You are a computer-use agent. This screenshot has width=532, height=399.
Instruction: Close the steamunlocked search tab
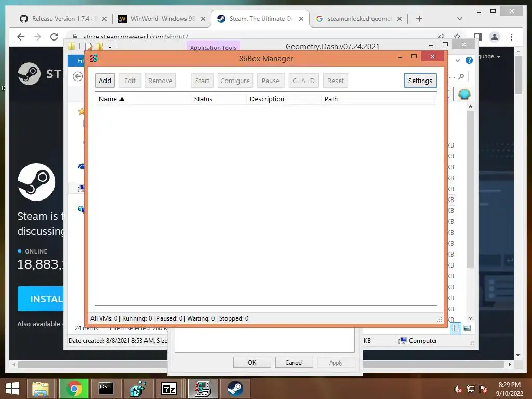point(400,19)
